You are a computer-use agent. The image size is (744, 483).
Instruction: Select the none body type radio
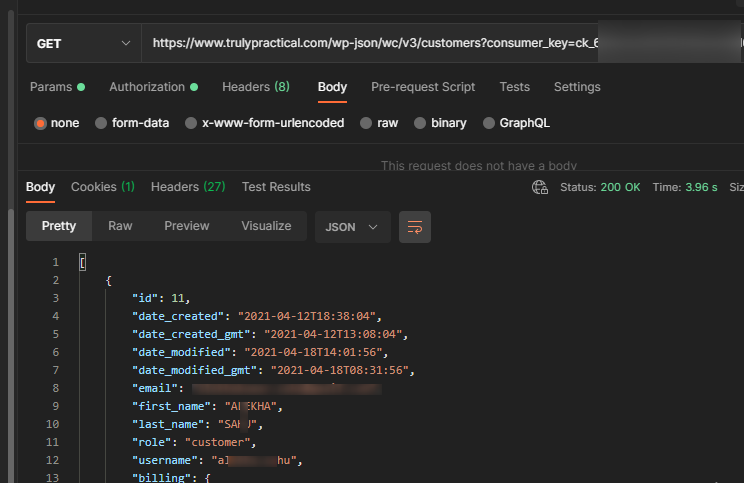click(40, 123)
